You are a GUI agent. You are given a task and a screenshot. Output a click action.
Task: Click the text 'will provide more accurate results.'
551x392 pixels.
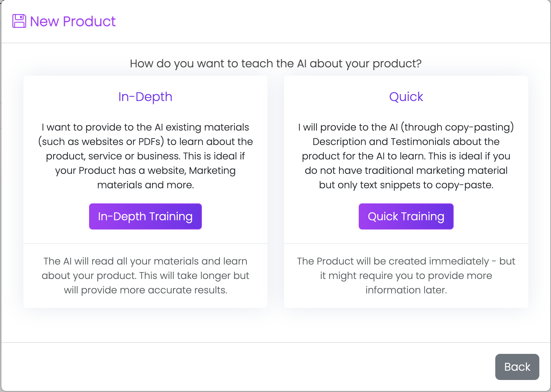(145, 290)
